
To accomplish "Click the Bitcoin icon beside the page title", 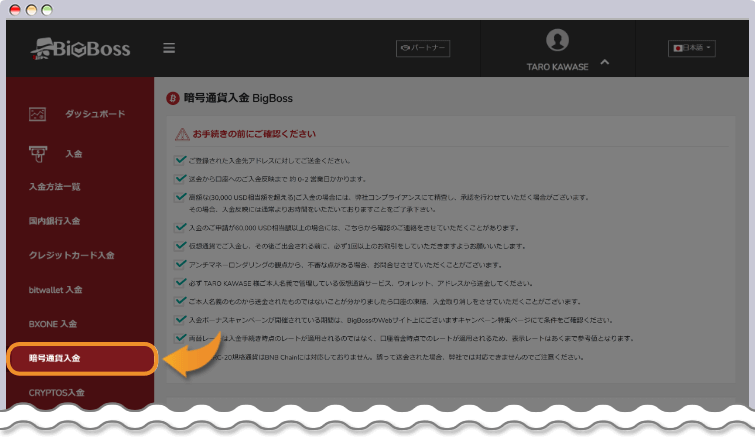I will tap(172, 98).
